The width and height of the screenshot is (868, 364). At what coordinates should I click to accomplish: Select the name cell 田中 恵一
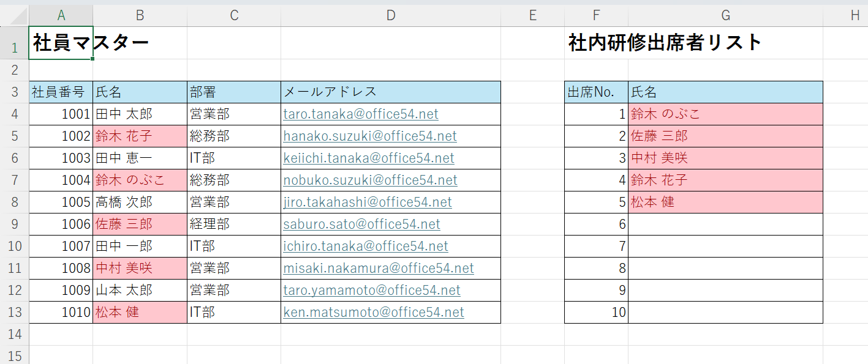coord(140,158)
